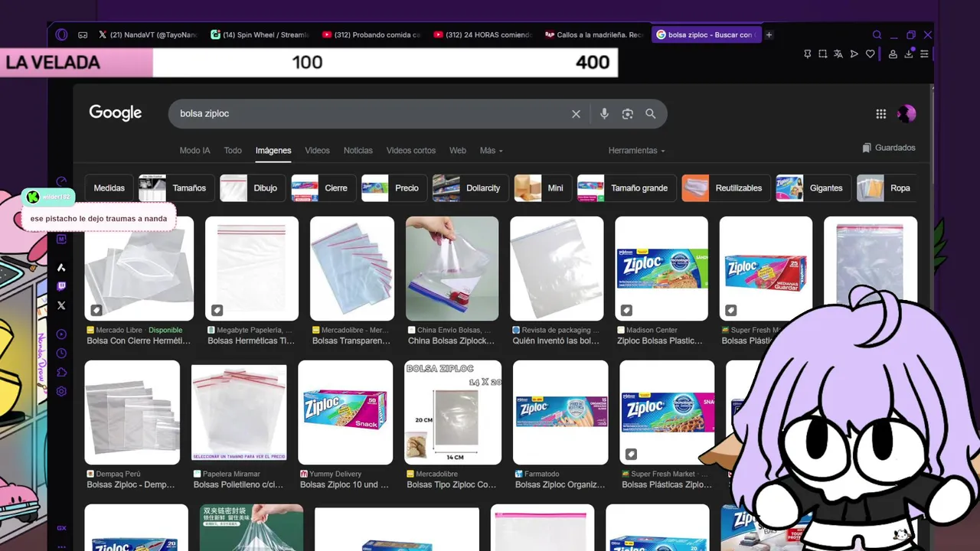Apply the Reutilizables filter chip
The width and height of the screenshot is (980, 551).
tap(727, 188)
